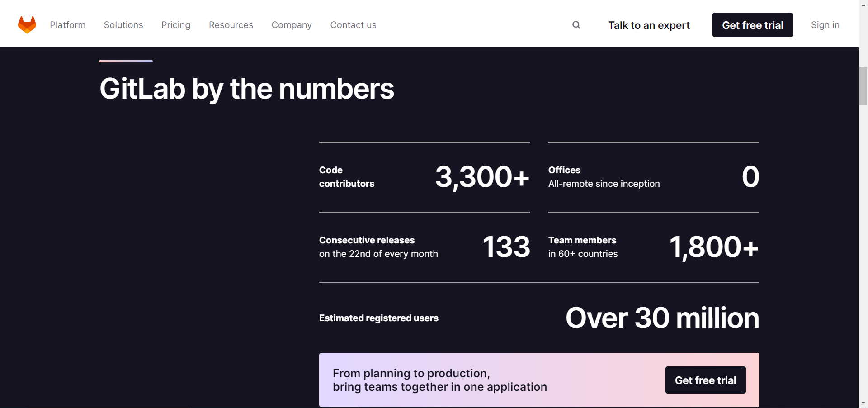Open the Platform menu
This screenshot has width=868, height=408.
pyautogui.click(x=68, y=25)
